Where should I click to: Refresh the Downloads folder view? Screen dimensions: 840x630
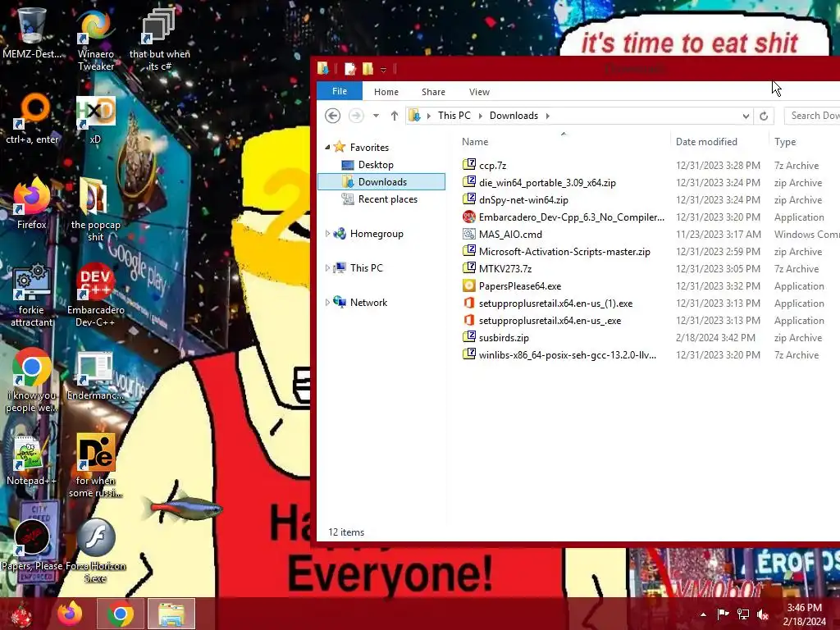coord(764,116)
